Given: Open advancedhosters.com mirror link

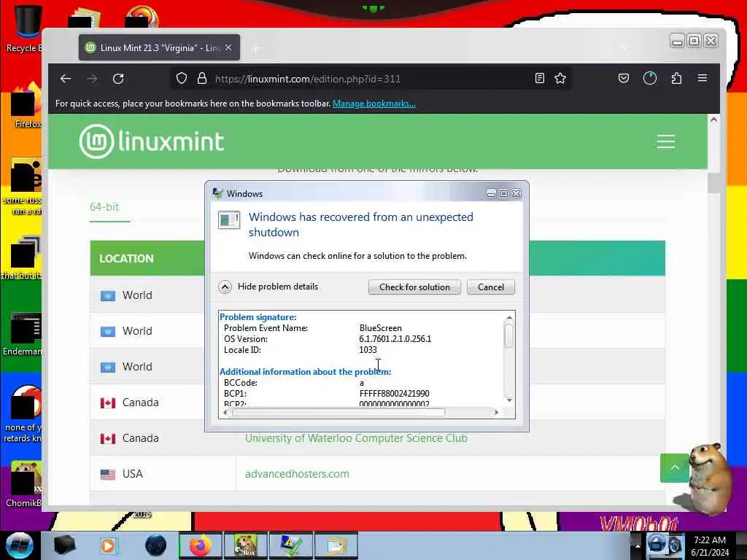Looking at the screenshot, I should click(297, 474).
